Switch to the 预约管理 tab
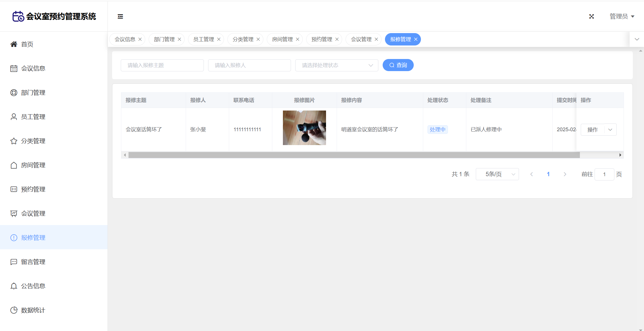Screen dimensions: 644x331 point(321,39)
